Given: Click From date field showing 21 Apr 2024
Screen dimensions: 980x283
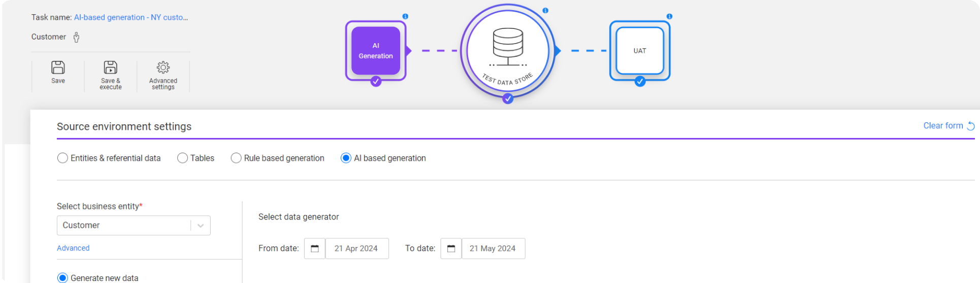Looking at the screenshot, I should coord(357,249).
